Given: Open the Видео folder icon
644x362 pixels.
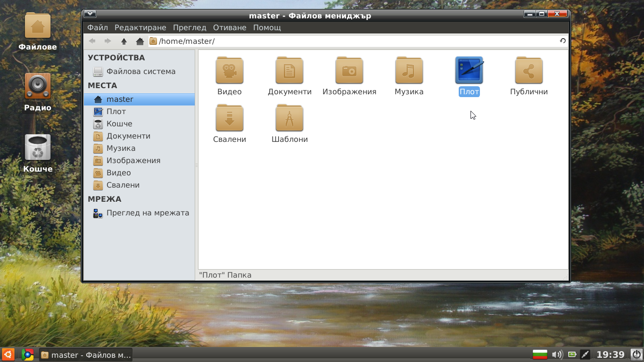Looking at the screenshot, I should point(230,70).
